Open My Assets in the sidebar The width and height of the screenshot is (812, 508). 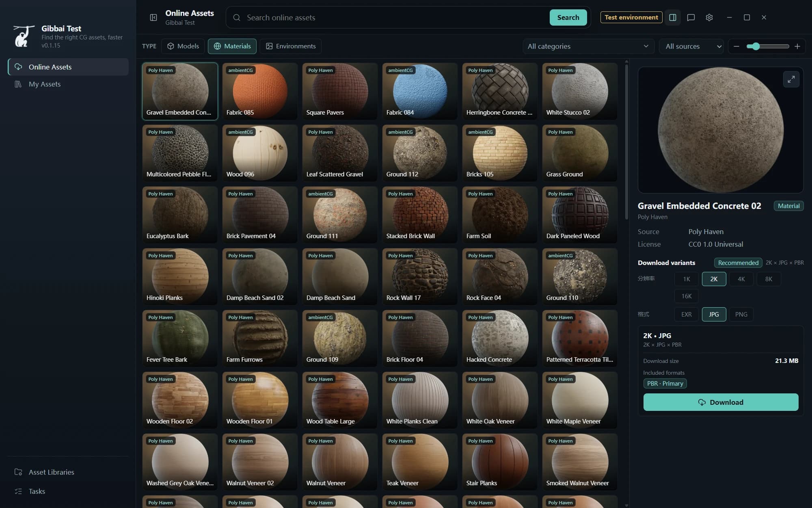click(68, 84)
